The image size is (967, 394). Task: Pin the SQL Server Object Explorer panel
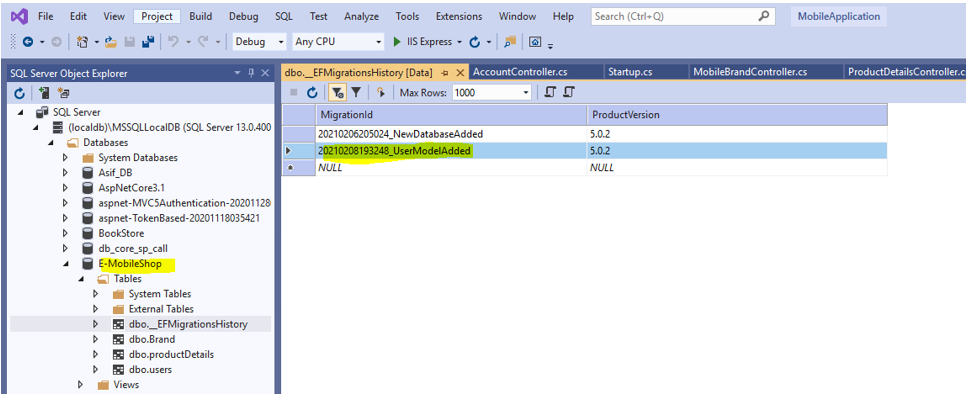pos(252,73)
